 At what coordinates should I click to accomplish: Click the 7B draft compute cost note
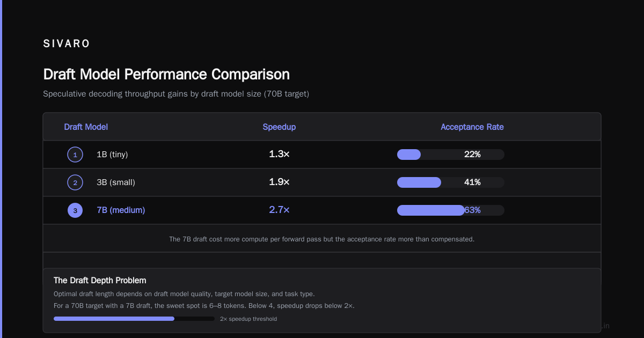pyautogui.click(x=322, y=239)
